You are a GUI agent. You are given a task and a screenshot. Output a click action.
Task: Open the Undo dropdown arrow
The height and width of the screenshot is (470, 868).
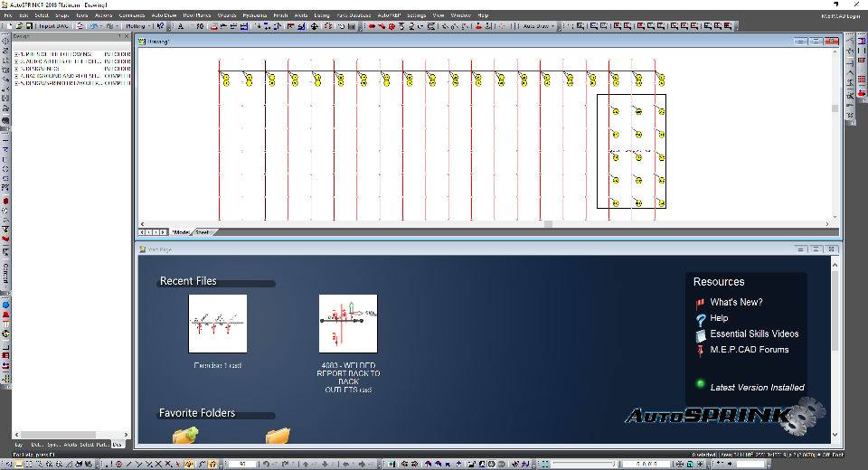(101, 26)
